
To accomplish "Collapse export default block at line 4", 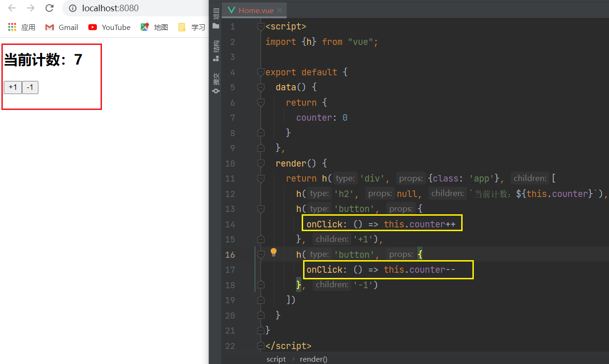I will pos(261,72).
